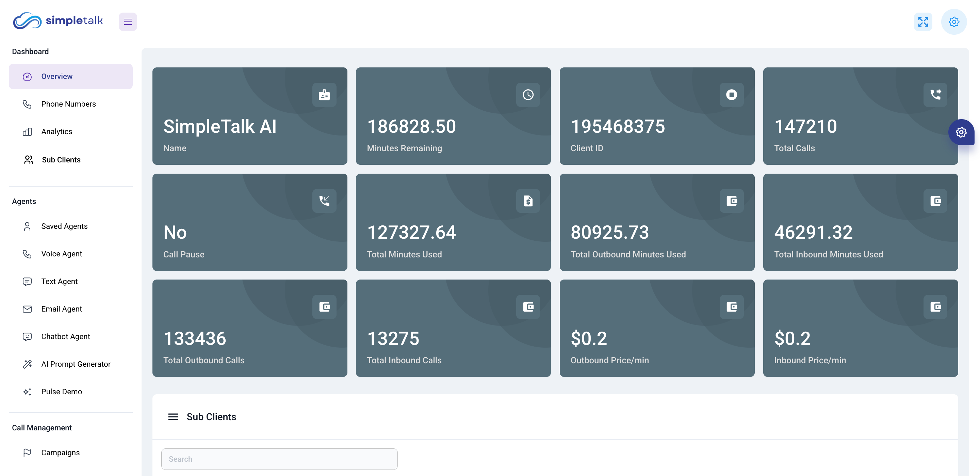Click the wallet icon on Outbound Price card
This screenshot has width=980, height=476.
732,307
